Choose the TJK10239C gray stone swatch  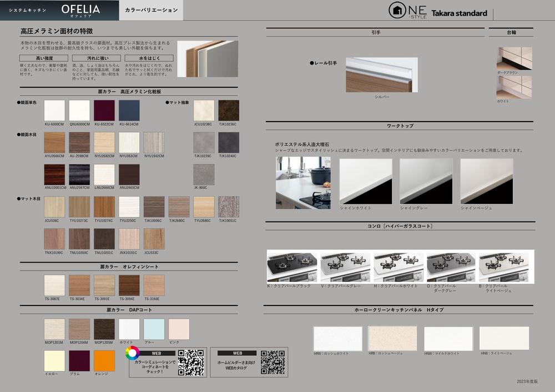204,143
